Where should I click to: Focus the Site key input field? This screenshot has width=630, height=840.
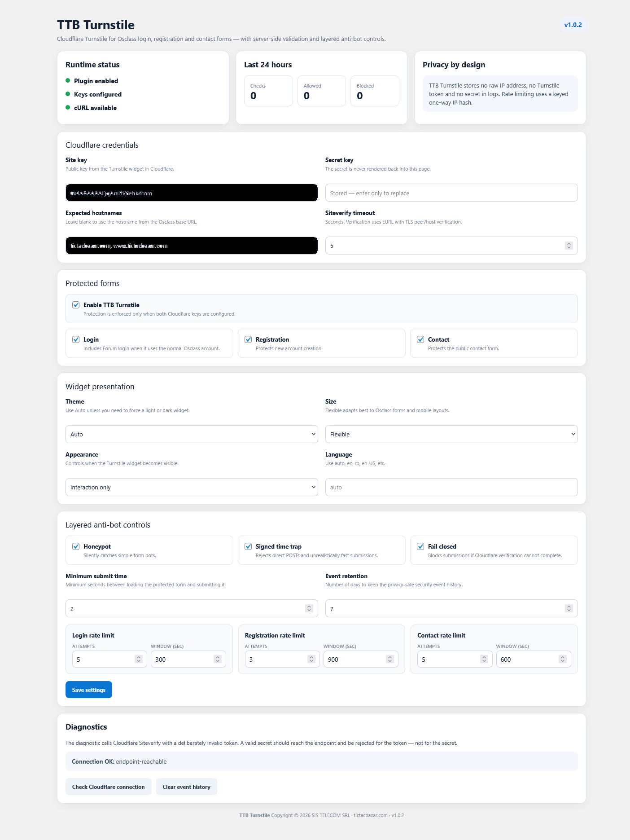coord(192,193)
